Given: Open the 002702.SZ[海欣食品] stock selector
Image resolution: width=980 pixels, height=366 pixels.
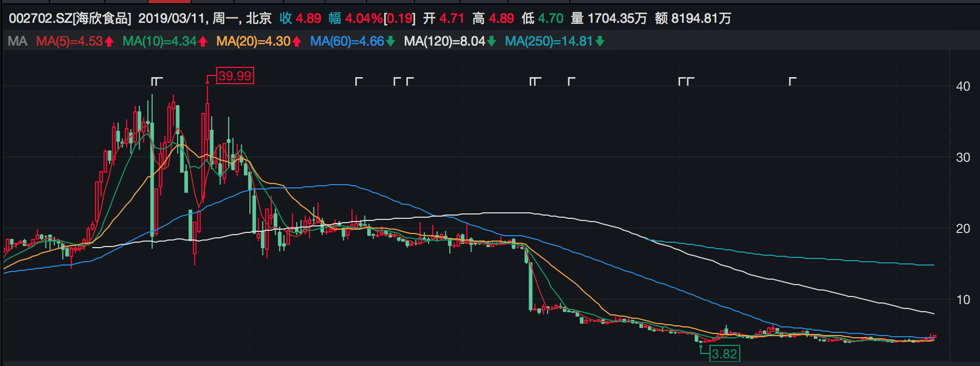Looking at the screenshot, I should point(70,18).
